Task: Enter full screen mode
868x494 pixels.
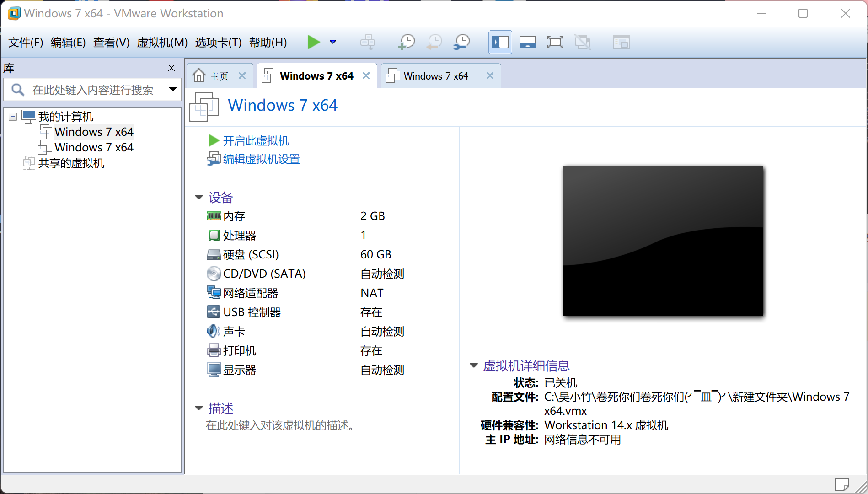Action: (x=555, y=42)
